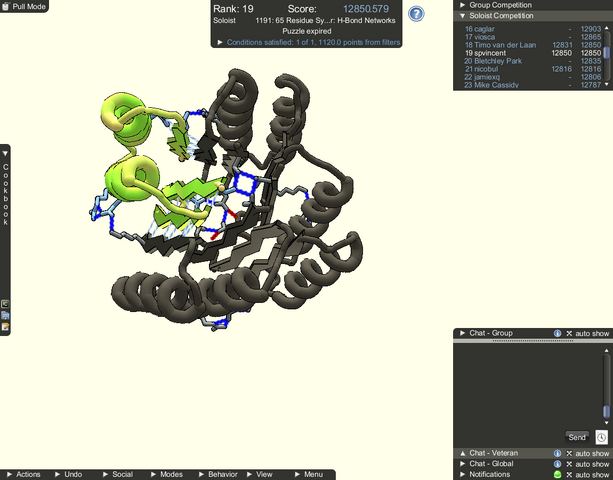The image size is (613, 480).
Task: Collapse the Chat - Veteran panel
Action: pos(462,453)
